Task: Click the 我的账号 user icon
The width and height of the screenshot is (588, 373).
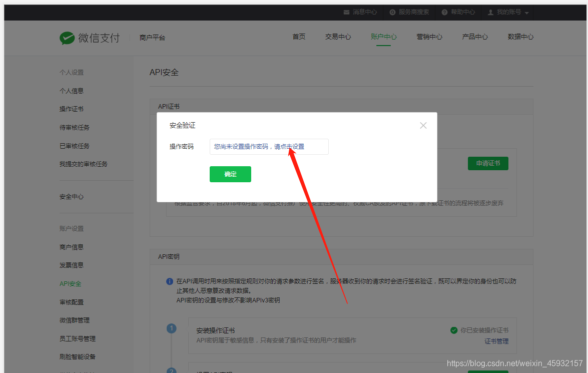Action: click(x=490, y=13)
